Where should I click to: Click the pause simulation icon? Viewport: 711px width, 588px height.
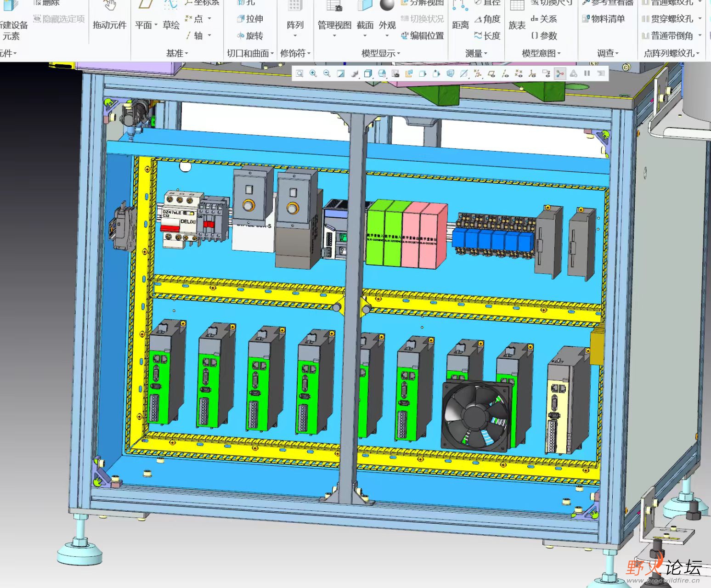point(587,73)
